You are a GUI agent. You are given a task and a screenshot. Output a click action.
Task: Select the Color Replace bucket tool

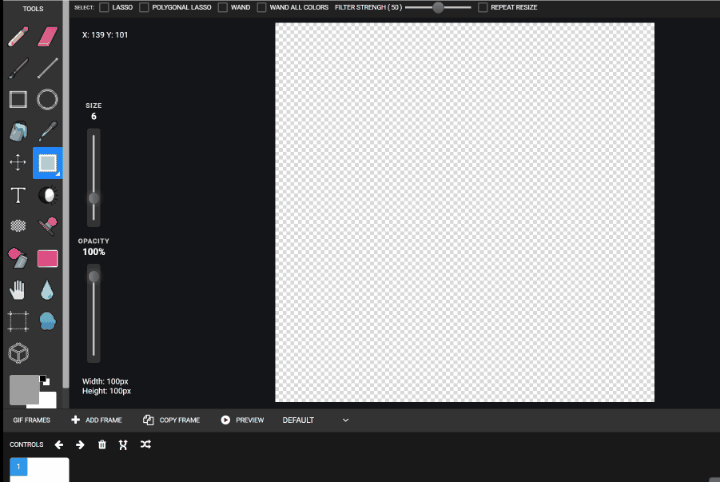tap(18, 258)
